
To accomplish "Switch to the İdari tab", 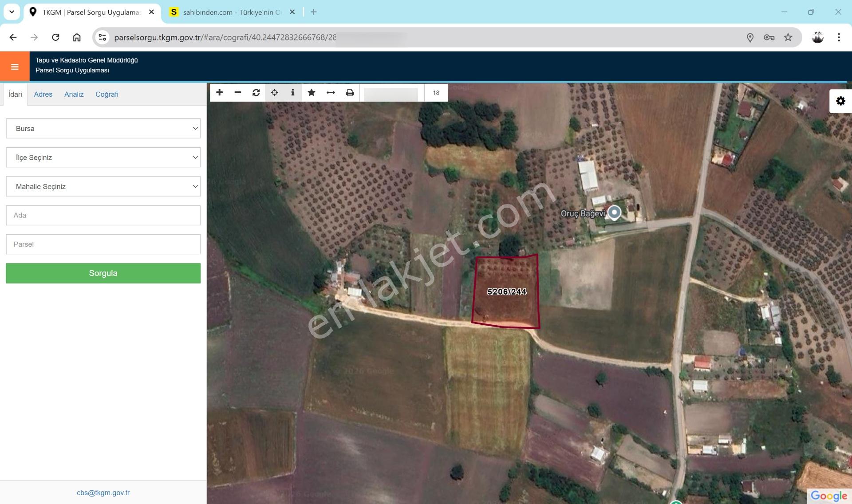I will (15, 94).
